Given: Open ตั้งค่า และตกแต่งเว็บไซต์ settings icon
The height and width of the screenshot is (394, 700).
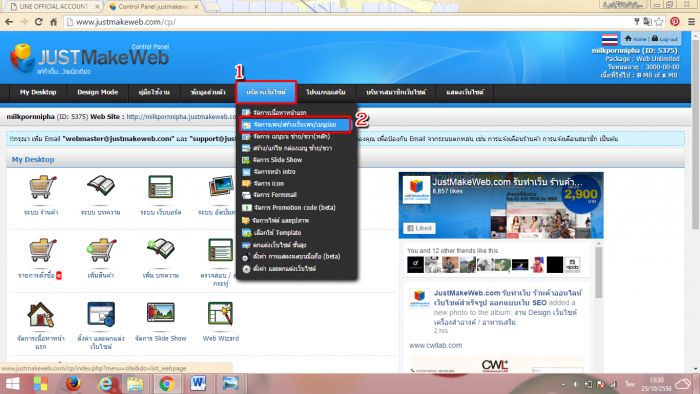Looking at the screenshot, I should [x=101, y=314].
